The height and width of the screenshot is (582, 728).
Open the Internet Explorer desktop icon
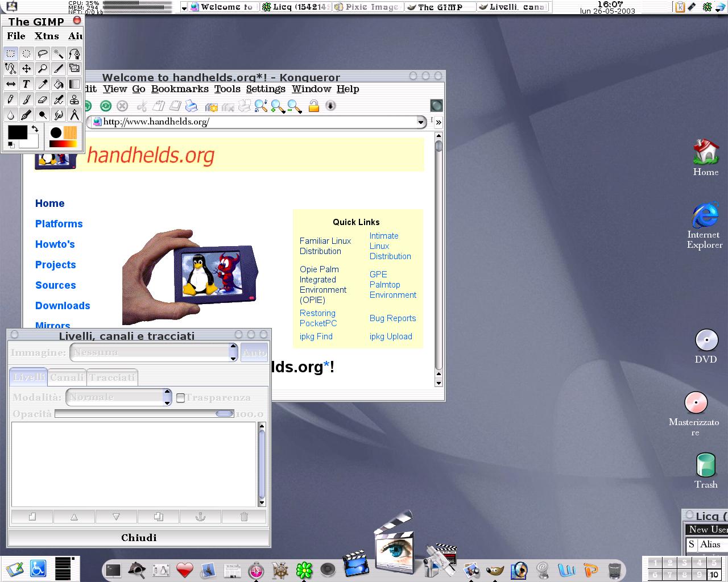[x=705, y=225]
